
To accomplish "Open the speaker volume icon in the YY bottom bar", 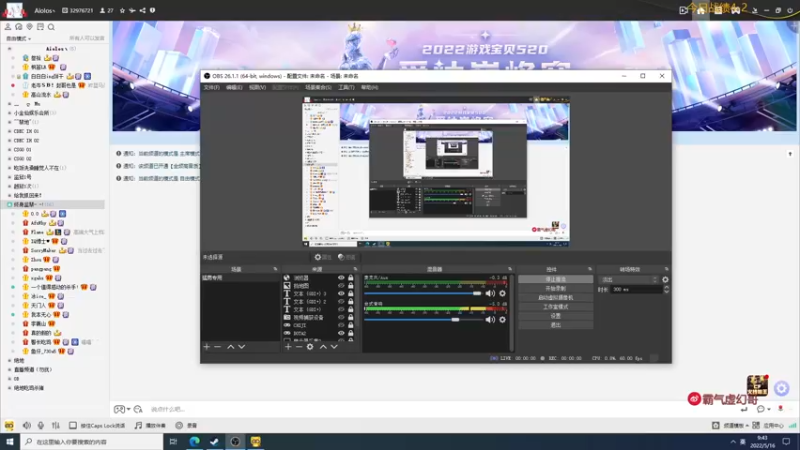I will tap(27, 426).
